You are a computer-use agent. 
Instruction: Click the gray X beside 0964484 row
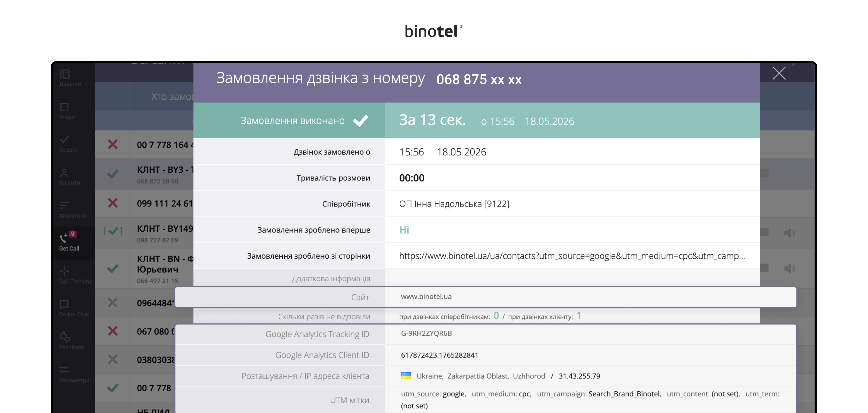point(113,303)
